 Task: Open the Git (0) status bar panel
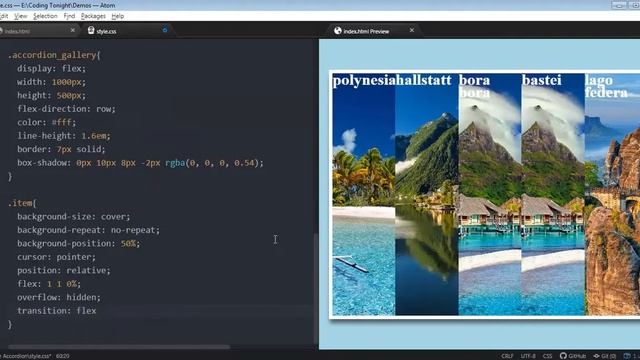click(604, 356)
